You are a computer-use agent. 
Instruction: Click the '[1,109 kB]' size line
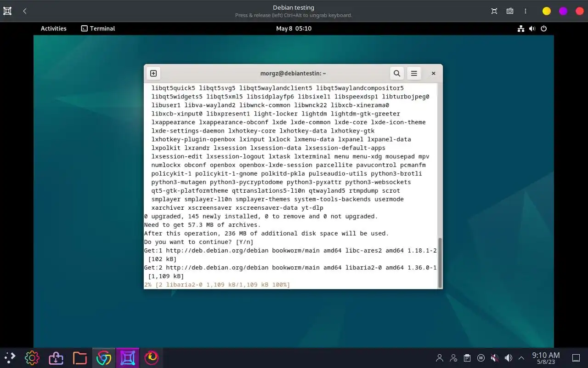click(x=166, y=276)
